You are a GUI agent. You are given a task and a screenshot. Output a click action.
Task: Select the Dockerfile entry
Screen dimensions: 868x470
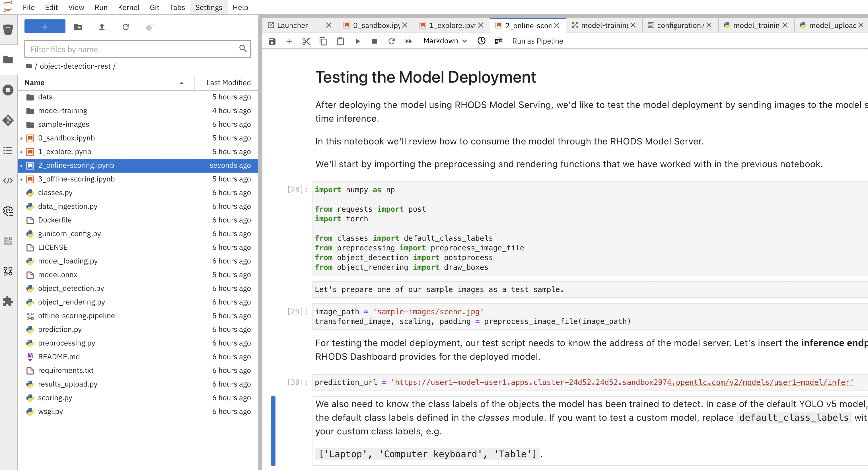(137, 220)
